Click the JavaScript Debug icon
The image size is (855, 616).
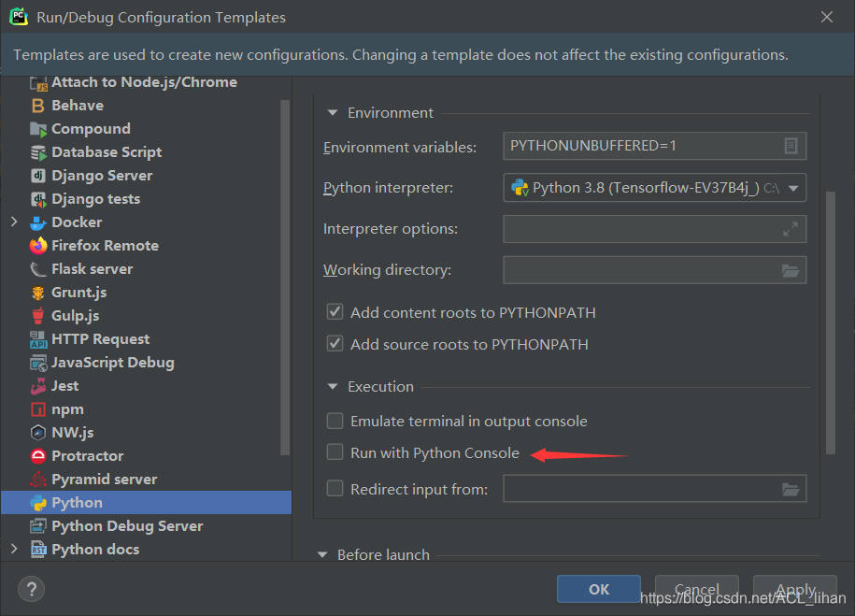point(38,363)
